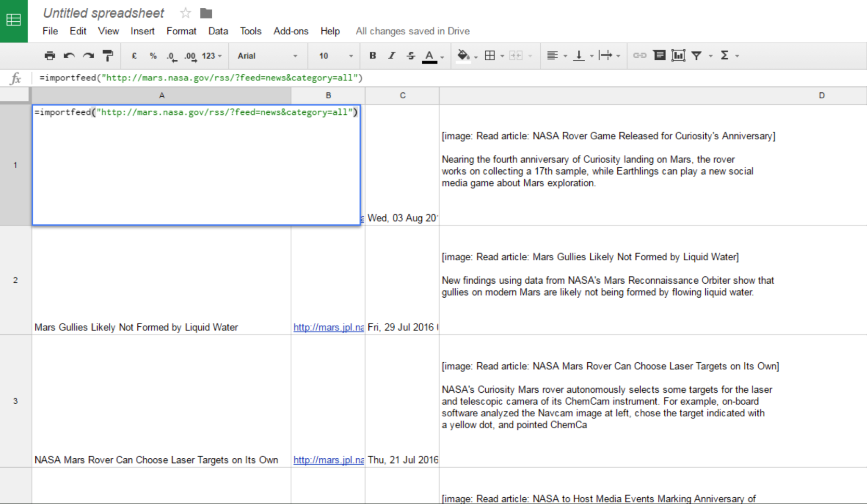Format as currency with pound icon
Screen dimensions: 867x504
pos(134,56)
